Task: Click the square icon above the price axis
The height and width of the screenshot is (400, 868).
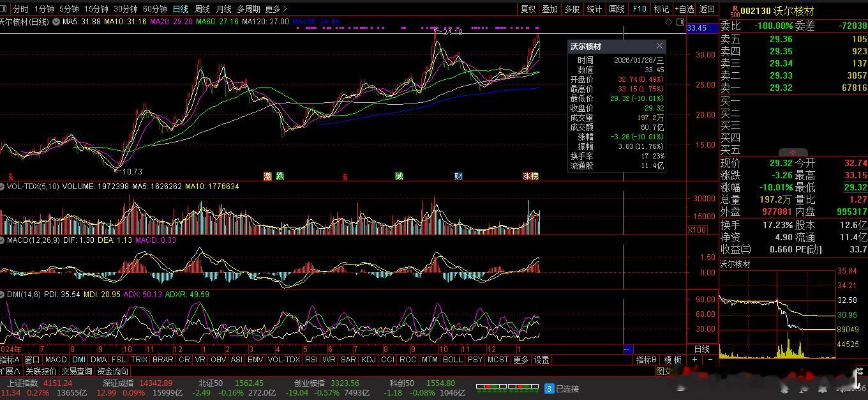Action: [680, 22]
